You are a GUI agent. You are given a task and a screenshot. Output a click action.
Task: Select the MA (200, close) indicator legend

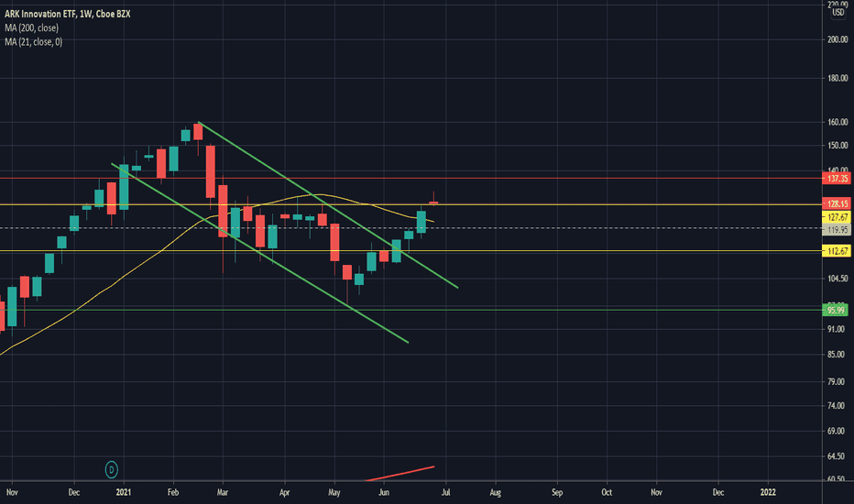tap(31, 27)
